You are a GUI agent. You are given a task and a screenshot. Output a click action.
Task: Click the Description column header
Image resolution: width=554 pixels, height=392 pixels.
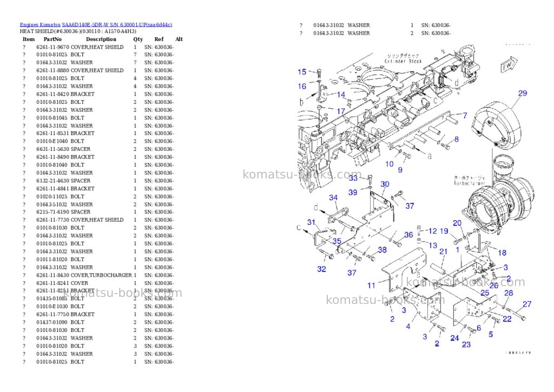coord(101,39)
